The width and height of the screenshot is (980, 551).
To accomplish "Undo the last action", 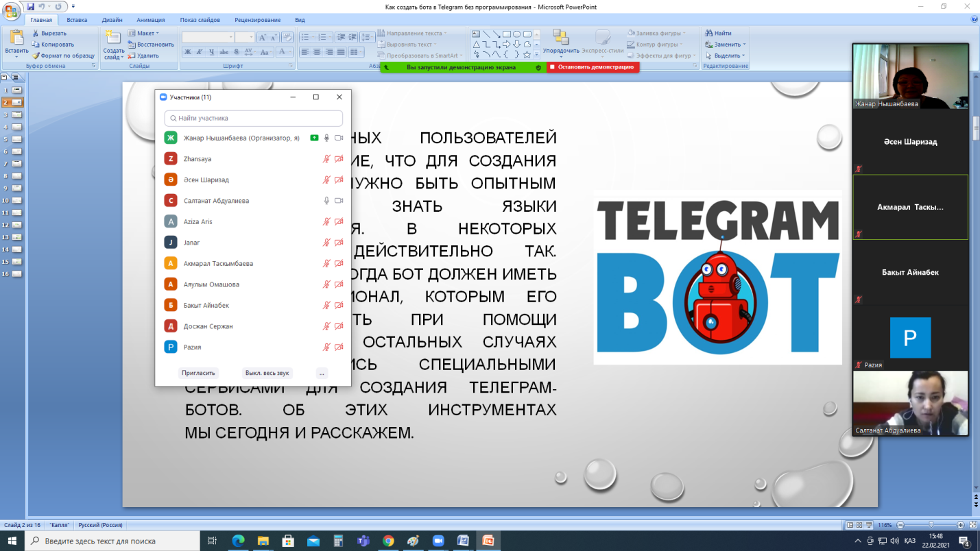I will (x=42, y=6).
